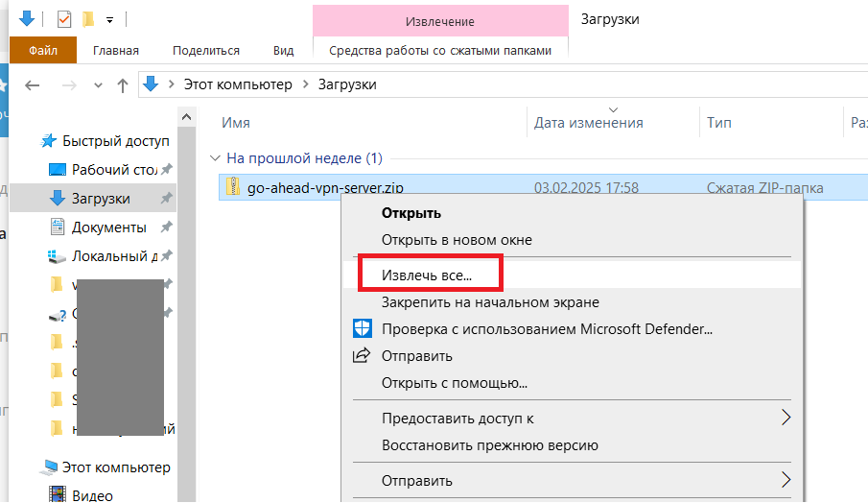Image resolution: width=868 pixels, height=503 pixels.
Task: Click the share icon beside Отправить
Action: (x=362, y=356)
